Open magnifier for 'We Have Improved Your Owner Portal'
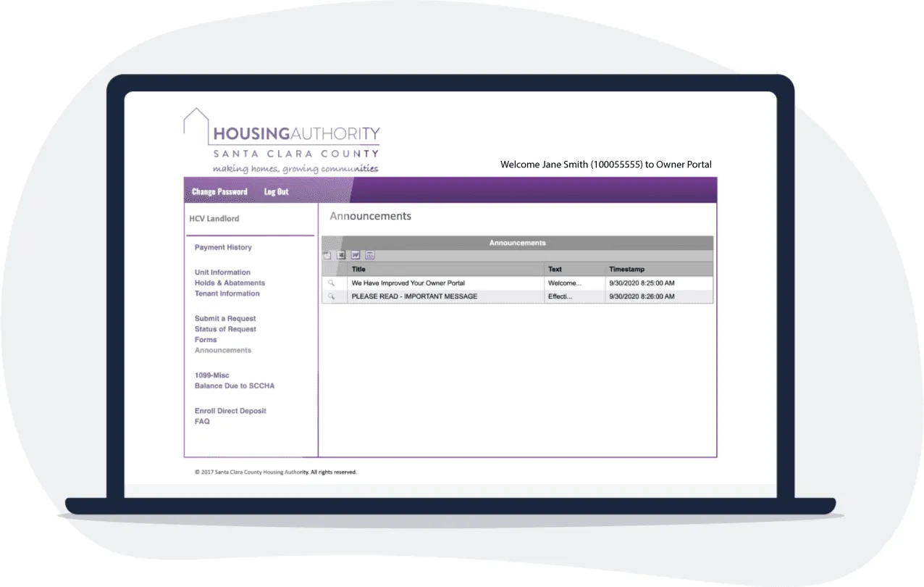 (x=332, y=283)
